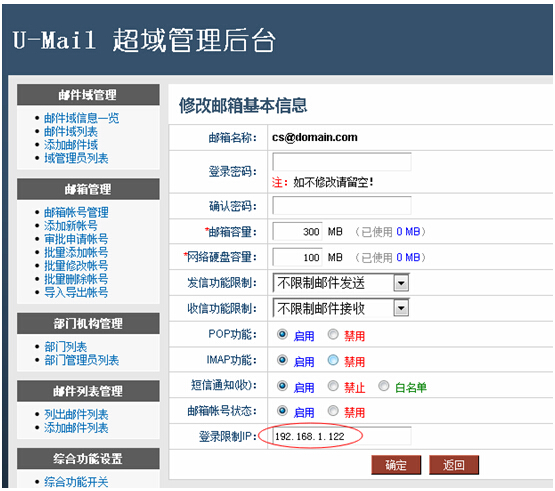Go to 添加新帐号 link
This screenshot has width=555, height=491.
pos(71,225)
